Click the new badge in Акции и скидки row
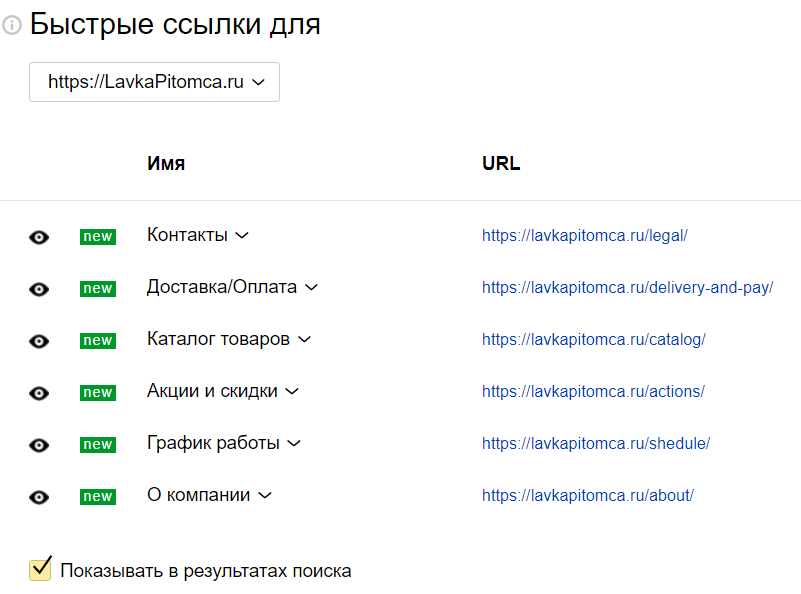 click(98, 393)
